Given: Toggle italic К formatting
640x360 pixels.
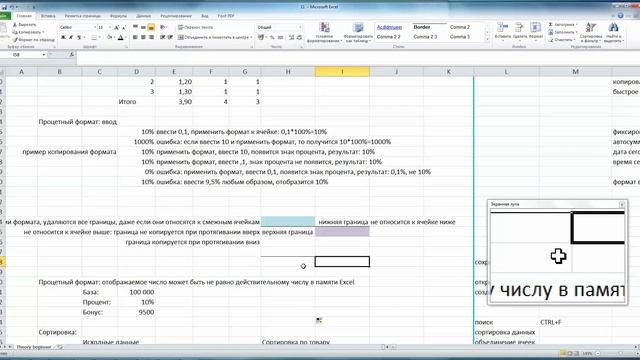Looking at the screenshot, I should pyautogui.click(x=71, y=38).
